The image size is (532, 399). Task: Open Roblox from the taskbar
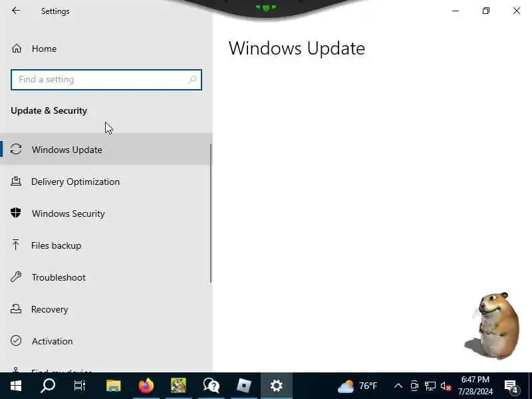[x=243, y=386]
